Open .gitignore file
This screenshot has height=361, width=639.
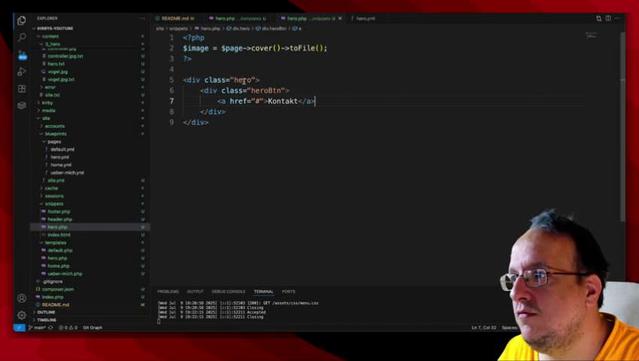(53, 282)
